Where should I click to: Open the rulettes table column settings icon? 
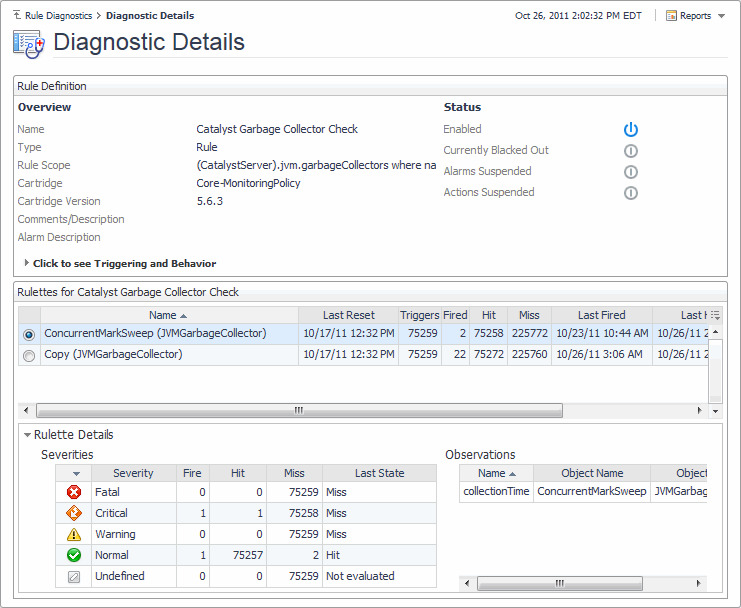[x=715, y=315]
